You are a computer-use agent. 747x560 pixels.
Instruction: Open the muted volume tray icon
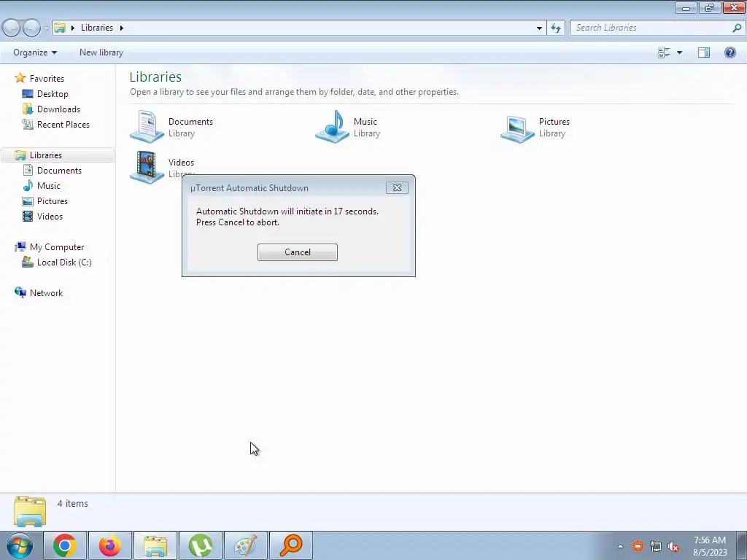(x=673, y=546)
